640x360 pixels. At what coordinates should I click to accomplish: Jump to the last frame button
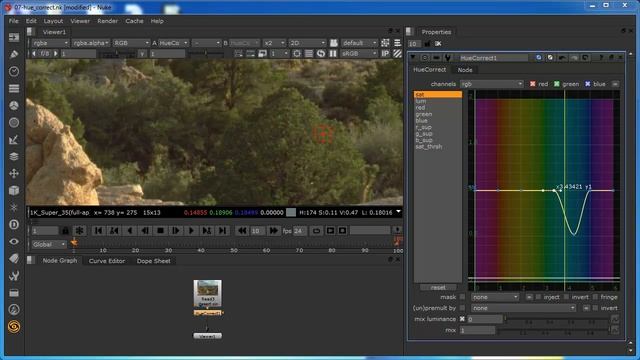(222, 231)
